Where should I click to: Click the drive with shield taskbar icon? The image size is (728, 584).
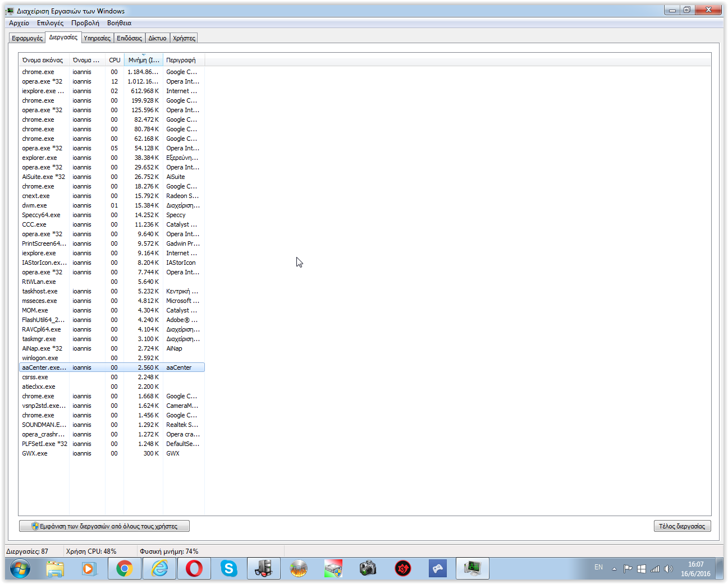pos(333,569)
